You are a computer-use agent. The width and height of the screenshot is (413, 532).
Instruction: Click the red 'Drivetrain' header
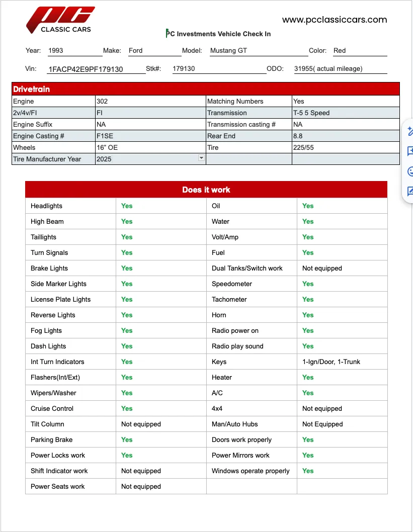click(206, 89)
